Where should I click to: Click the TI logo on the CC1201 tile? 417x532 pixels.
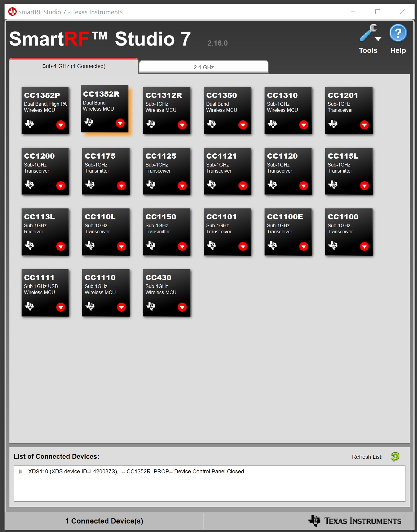pos(333,124)
